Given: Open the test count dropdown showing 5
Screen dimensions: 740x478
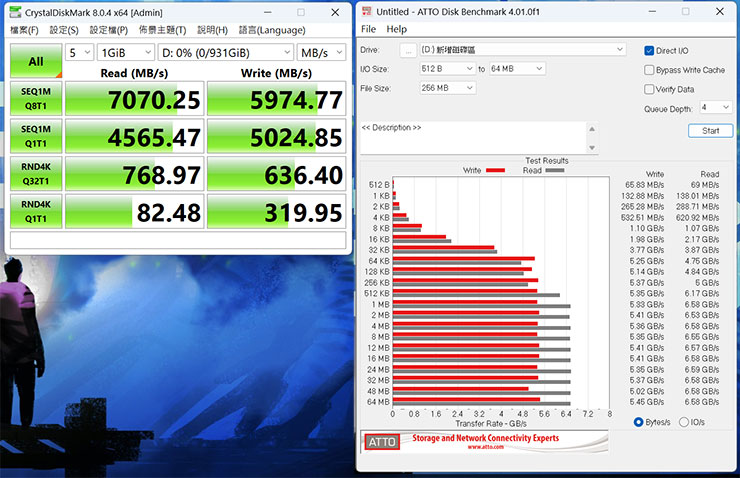Looking at the screenshot, I should [x=79, y=52].
